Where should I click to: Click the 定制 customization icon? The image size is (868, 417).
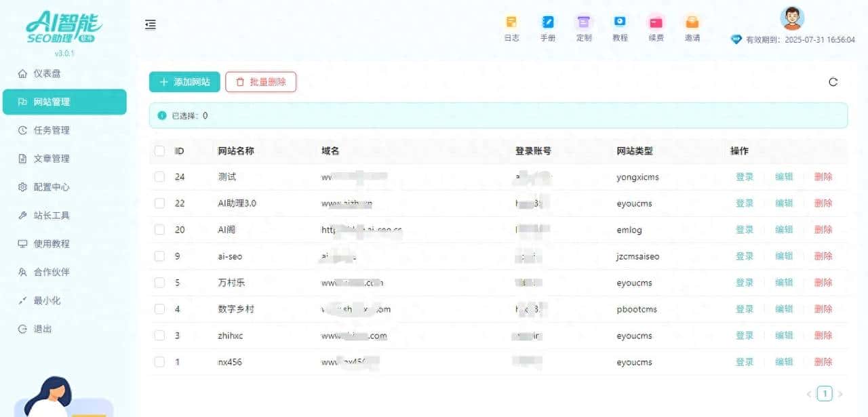click(584, 28)
